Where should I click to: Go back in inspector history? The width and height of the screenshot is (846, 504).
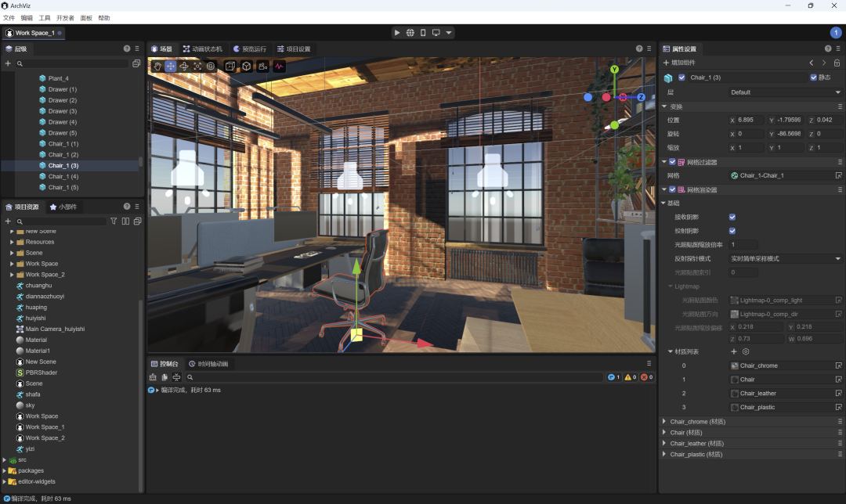(x=812, y=63)
